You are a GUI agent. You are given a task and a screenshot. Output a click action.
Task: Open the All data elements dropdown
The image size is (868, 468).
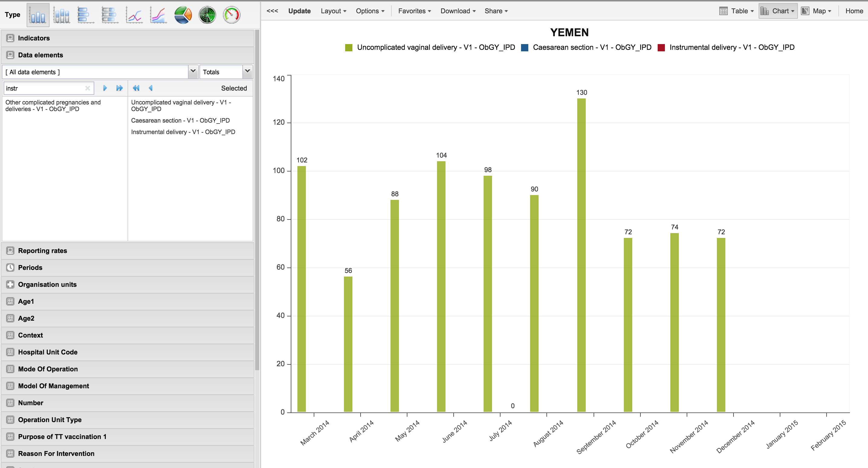coord(193,71)
